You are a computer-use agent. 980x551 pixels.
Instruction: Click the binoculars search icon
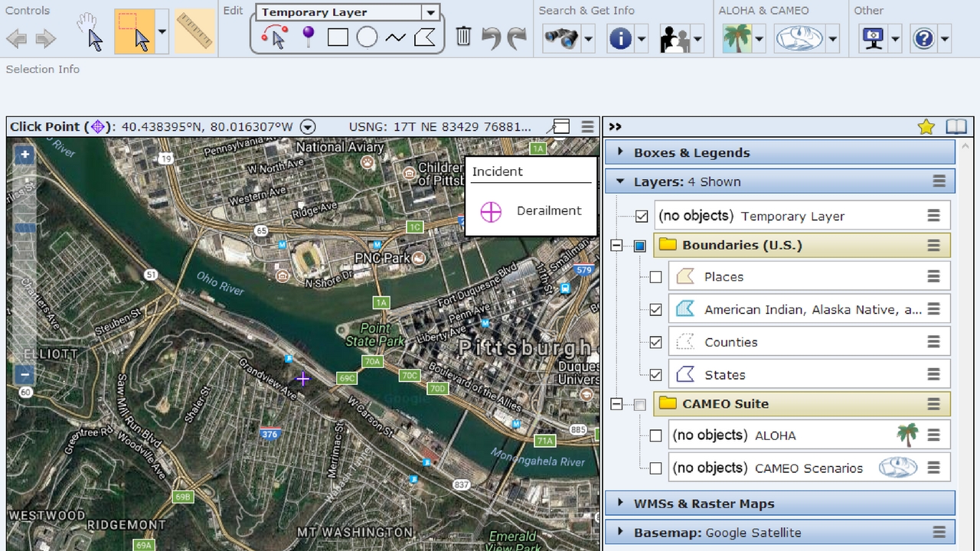[560, 37]
